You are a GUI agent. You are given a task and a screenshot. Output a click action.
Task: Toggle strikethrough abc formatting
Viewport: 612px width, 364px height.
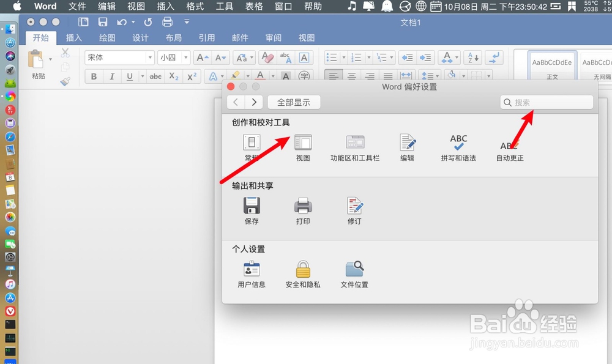click(155, 76)
